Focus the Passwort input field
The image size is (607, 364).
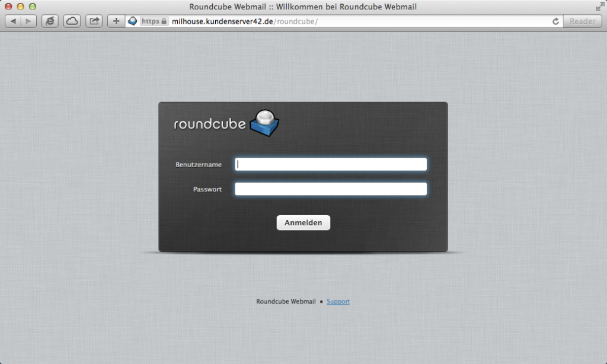point(331,189)
